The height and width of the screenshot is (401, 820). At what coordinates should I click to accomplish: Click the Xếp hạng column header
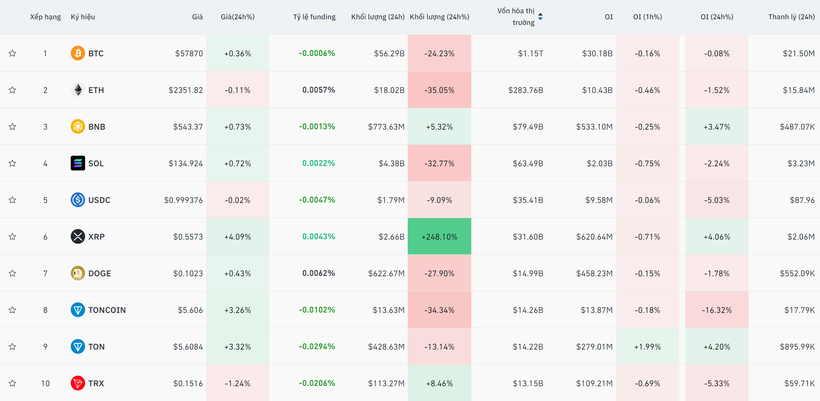pos(45,17)
